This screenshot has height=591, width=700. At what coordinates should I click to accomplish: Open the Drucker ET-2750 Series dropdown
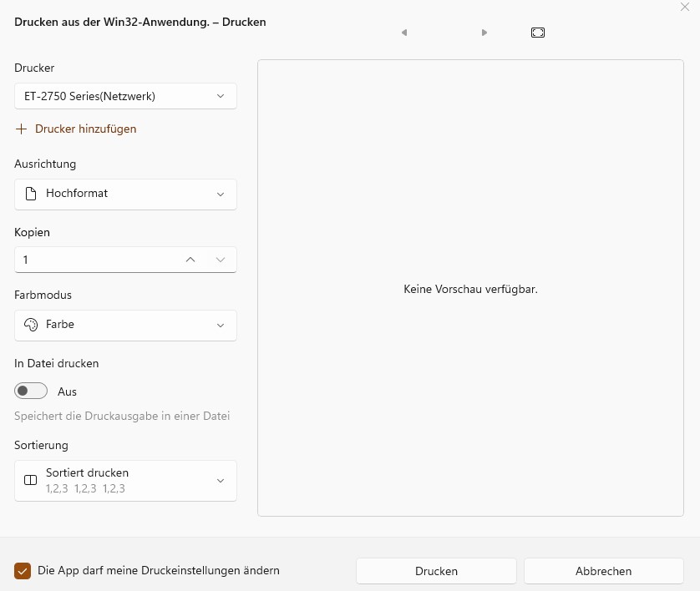125,96
